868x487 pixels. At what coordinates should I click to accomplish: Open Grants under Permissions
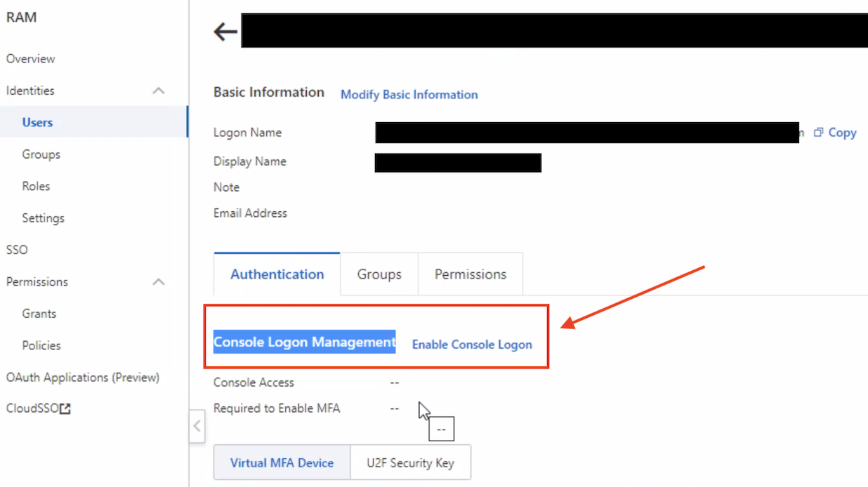(39, 314)
